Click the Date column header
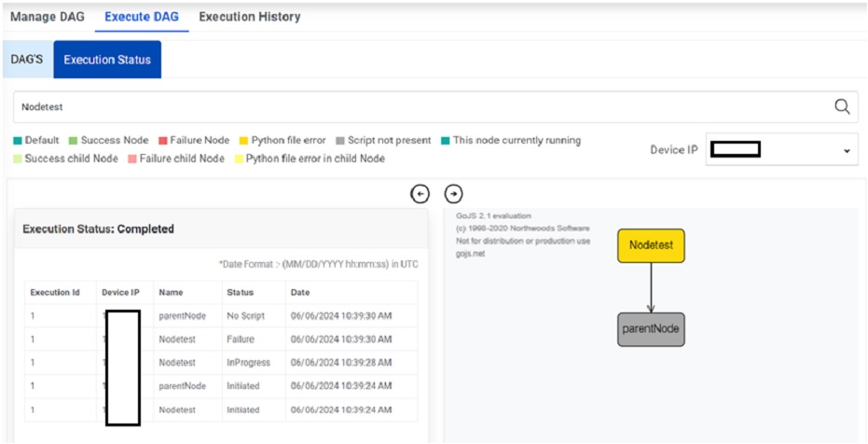This screenshot has height=444, width=868. coord(300,292)
